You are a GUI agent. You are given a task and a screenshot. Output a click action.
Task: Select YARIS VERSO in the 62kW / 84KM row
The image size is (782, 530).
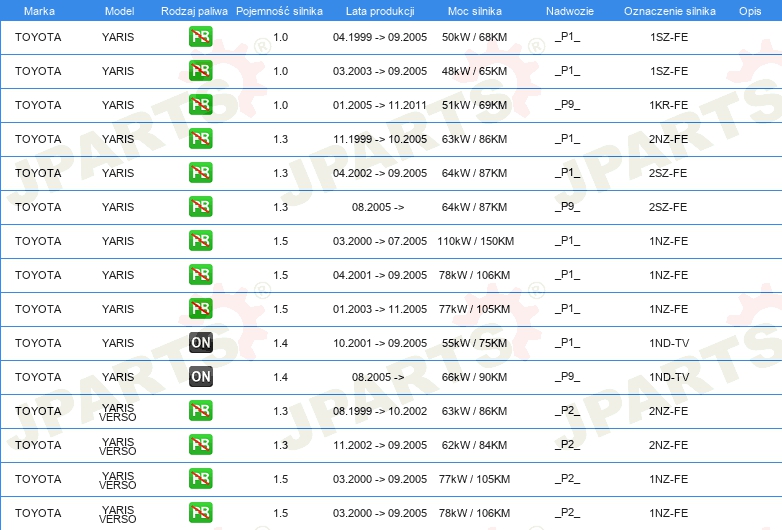(x=118, y=446)
